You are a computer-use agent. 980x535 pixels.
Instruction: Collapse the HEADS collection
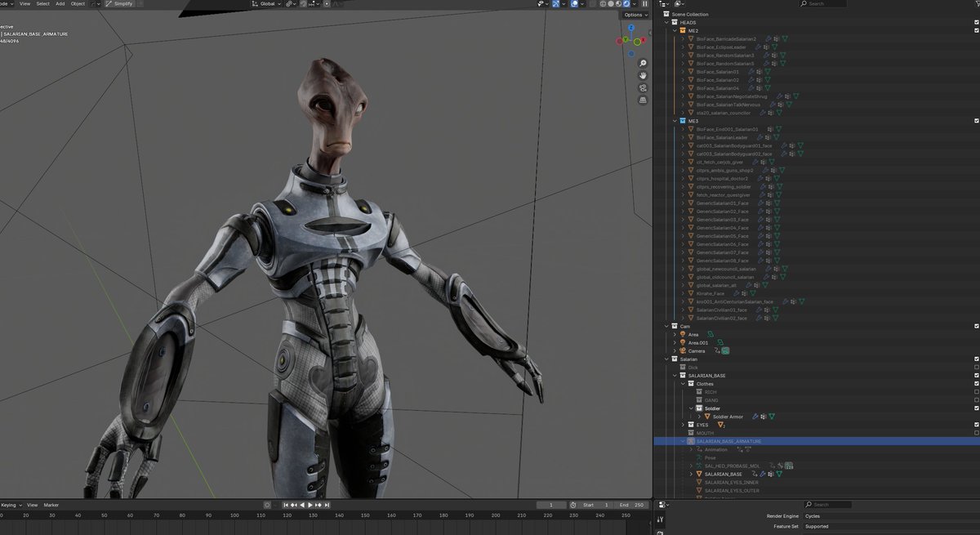tap(667, 22)
